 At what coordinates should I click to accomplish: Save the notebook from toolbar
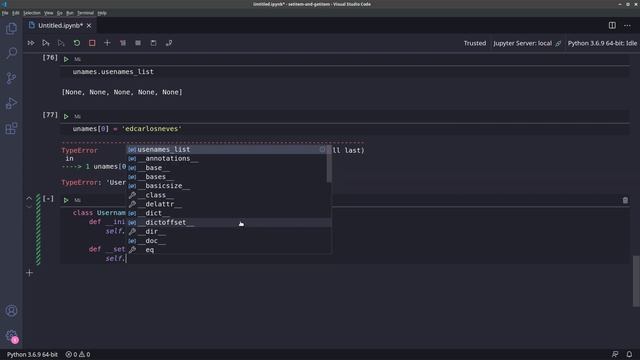coord(153,43)
